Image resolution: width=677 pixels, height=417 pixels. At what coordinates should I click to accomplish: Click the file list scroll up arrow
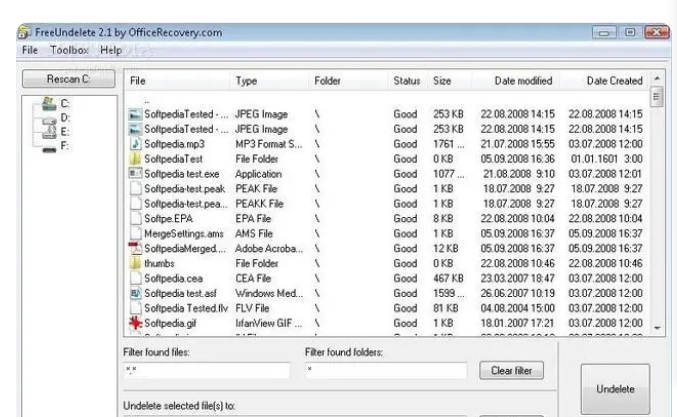[657, 79]
